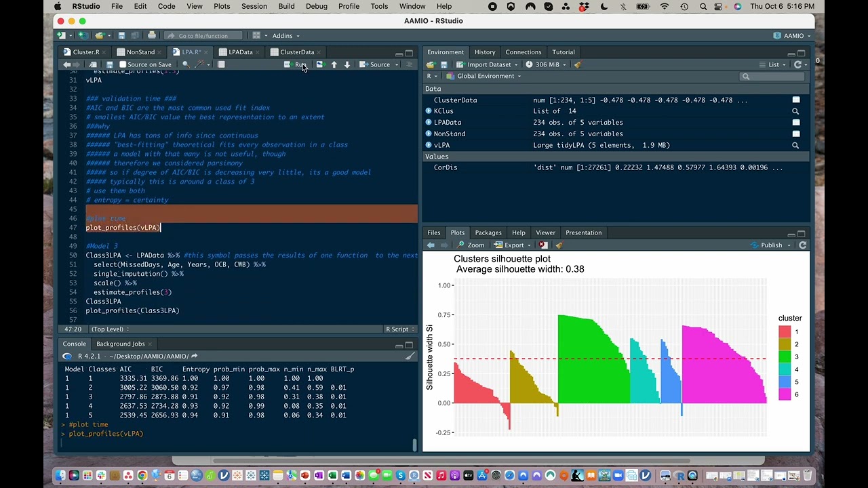The height and width of the screenshot is (488, 868).
Task: Click the R Script file type selector
Action: (400, 329)
